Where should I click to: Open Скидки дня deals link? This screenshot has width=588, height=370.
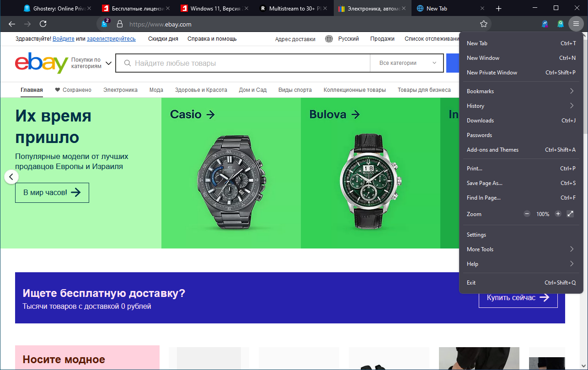click(163, 39)
